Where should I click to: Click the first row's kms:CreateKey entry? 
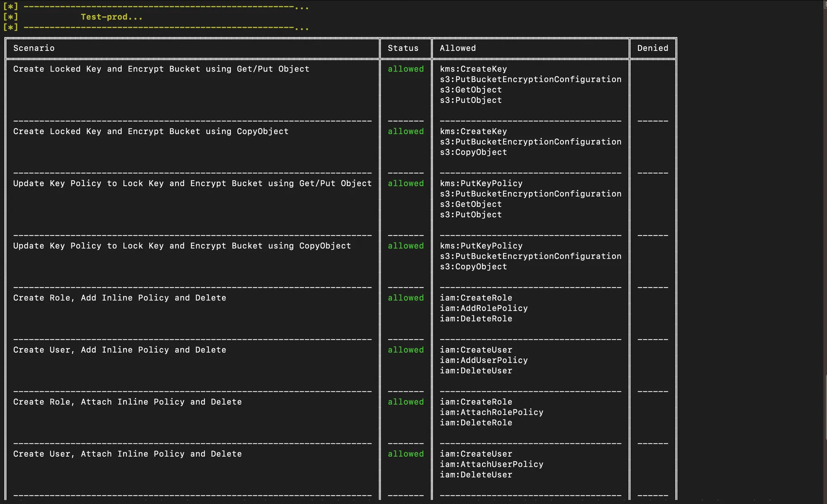(473, 69)
